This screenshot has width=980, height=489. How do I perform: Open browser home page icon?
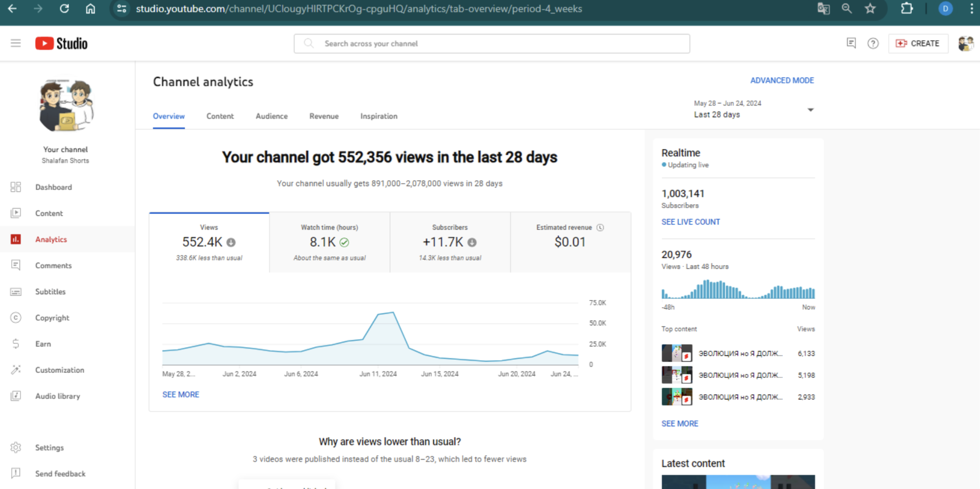pos(90,8)
